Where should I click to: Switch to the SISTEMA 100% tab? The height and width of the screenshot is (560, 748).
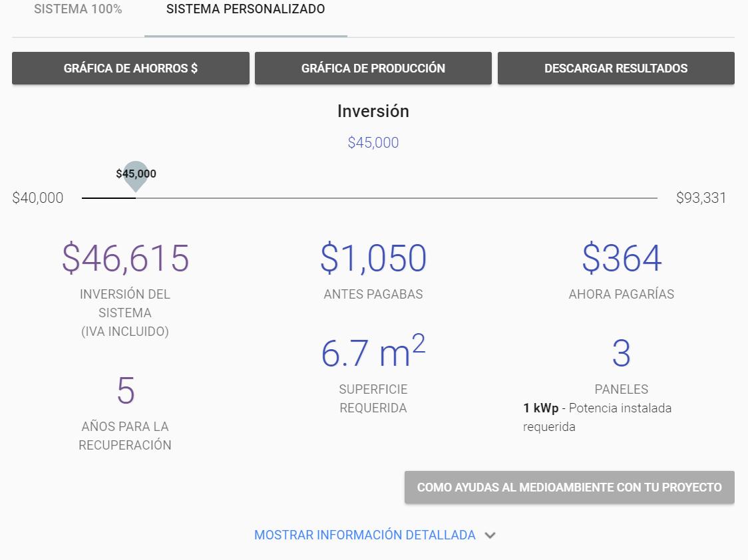[78, 9]
